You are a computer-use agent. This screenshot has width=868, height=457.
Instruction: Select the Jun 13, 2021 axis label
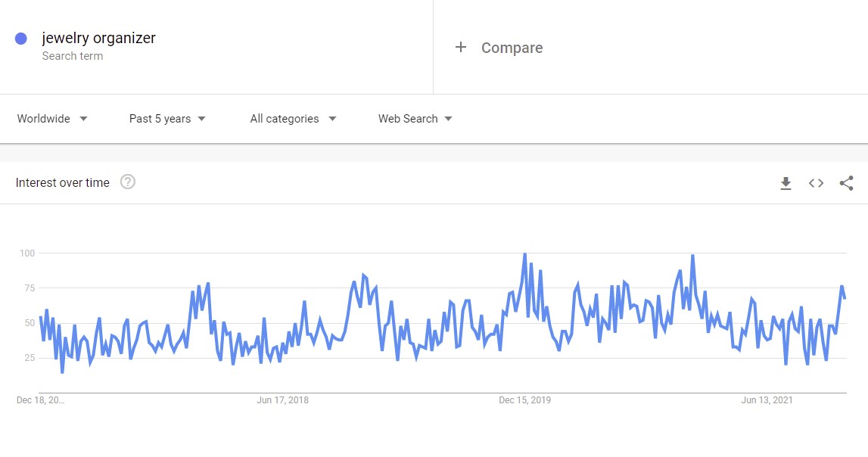[x=767, y=400]
